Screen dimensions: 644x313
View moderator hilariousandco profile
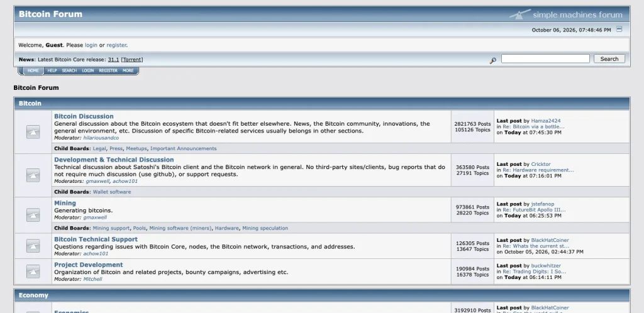(101, 138)
